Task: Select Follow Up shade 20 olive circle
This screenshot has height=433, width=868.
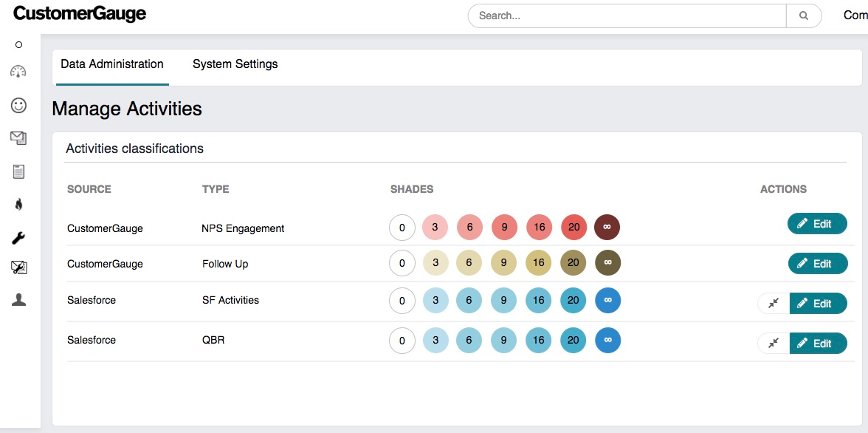Action: (x=573, y=263)
